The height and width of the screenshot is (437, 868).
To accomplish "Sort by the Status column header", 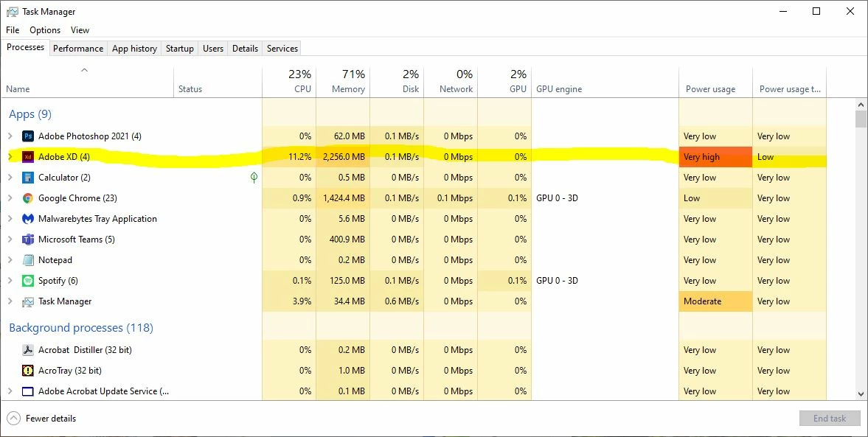I will tap(218, 83).
